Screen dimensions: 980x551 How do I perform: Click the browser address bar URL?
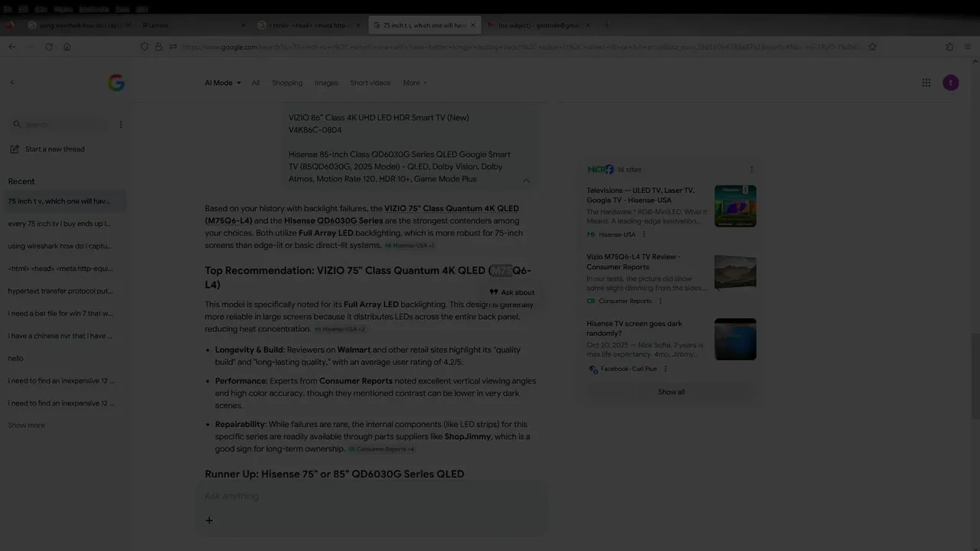tap(520, 47)
